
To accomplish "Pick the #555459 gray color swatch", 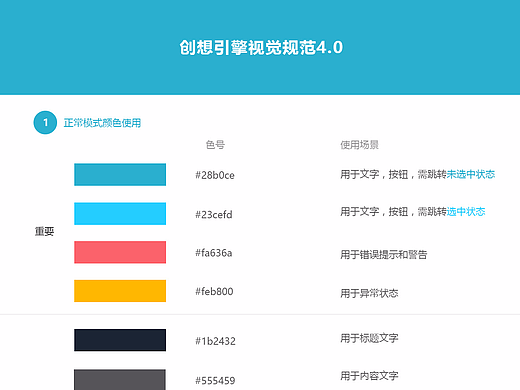I will tap(120, 380).
